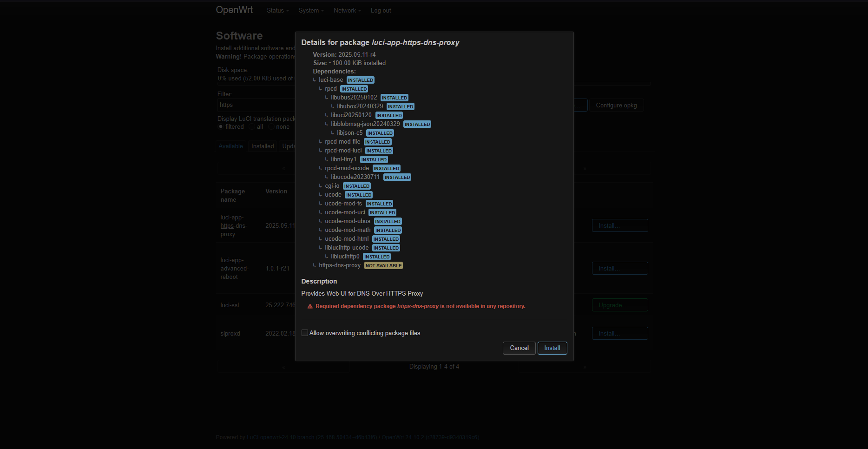868x449 pixels.
Task: Click the LuCI openwrt-24.10 branch footer link
Action: click(x=312, y=437)
